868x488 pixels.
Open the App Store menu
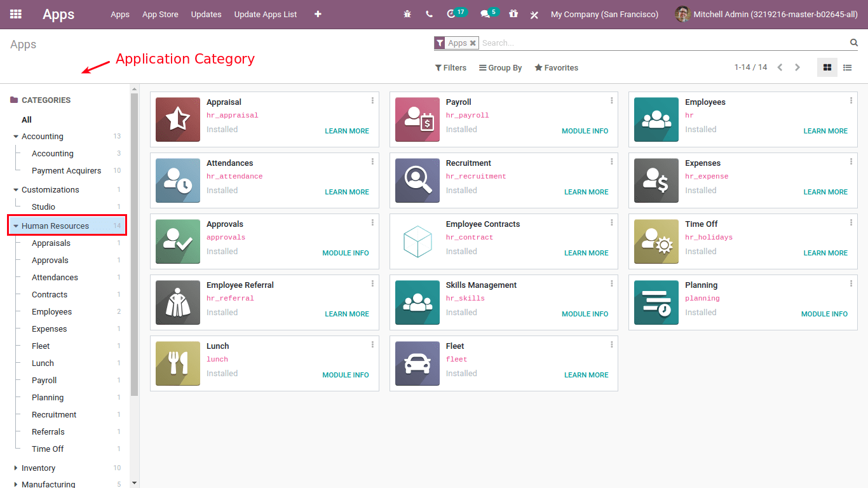point(160,14)
